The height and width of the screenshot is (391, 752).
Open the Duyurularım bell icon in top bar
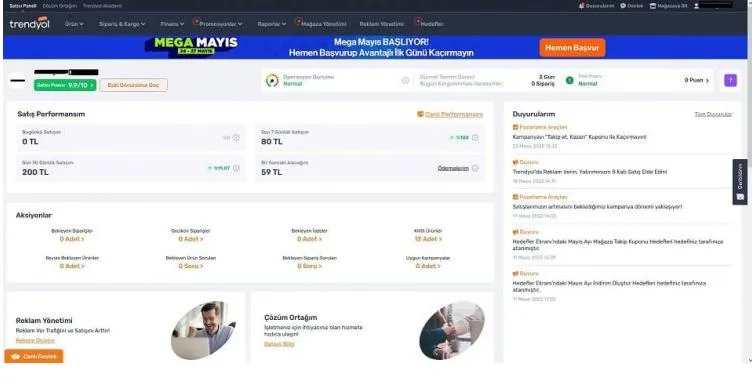pyautogui.click(x=581, y=6)
